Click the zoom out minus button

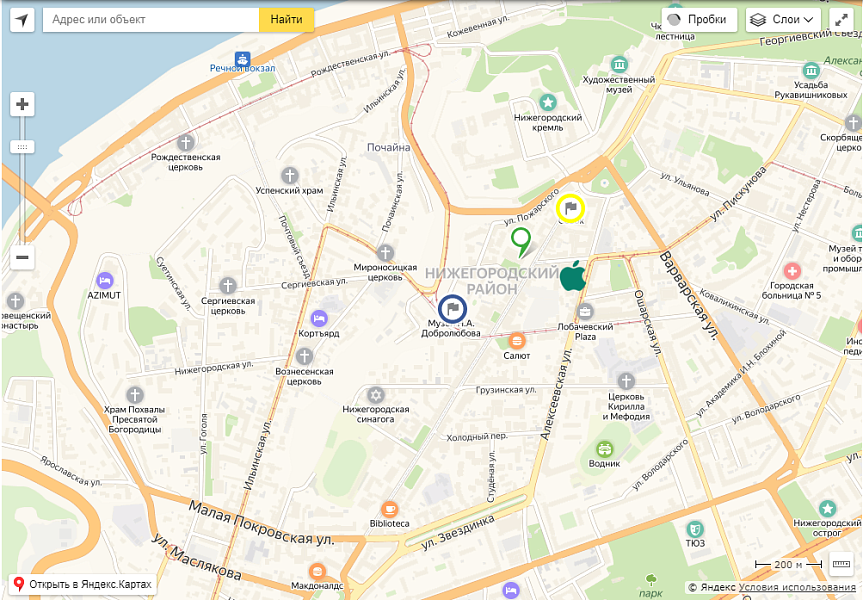click(22, 257)
